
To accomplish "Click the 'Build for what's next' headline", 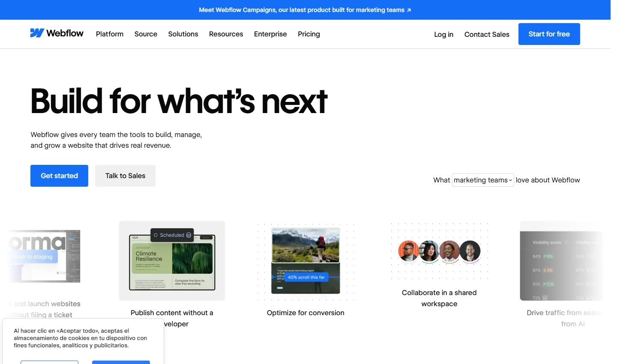I will click(x=179, y=101).
